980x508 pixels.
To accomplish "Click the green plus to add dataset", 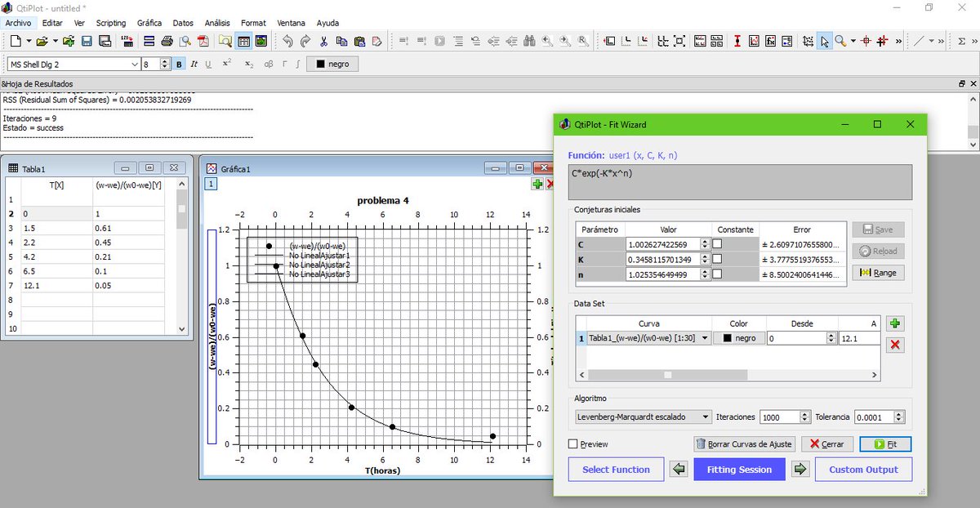I will click(x=895, y=324).
